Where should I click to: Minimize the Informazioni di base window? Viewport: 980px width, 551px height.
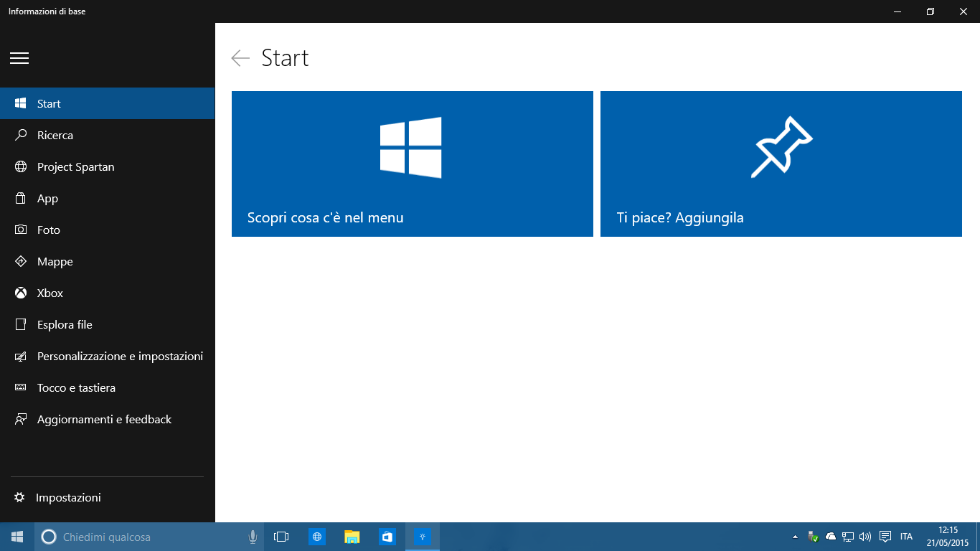(x=897, y=11)
